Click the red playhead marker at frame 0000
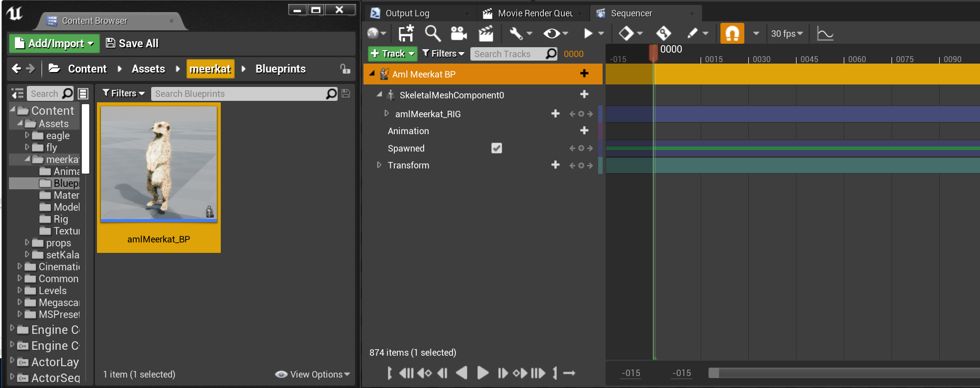980x388 pixels. point(653,53)
